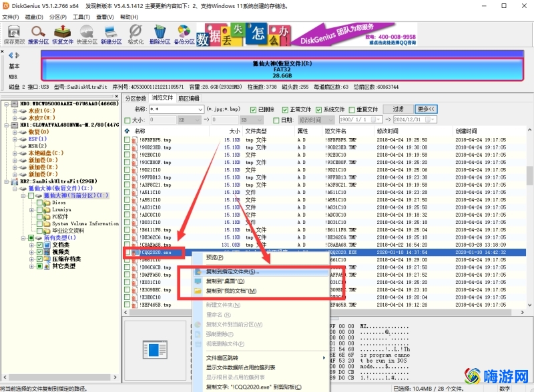Toggle the 系统文件 system files checkbox

coord(318,109)
